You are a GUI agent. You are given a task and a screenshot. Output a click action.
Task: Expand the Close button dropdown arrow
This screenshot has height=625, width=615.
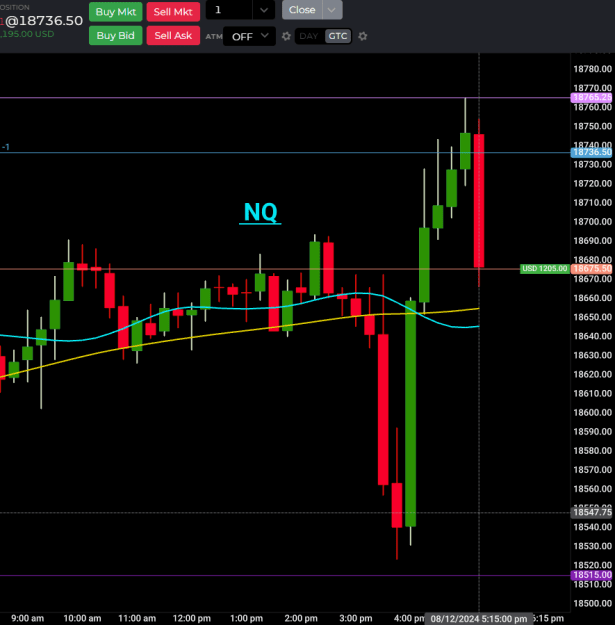click(332, 10)
